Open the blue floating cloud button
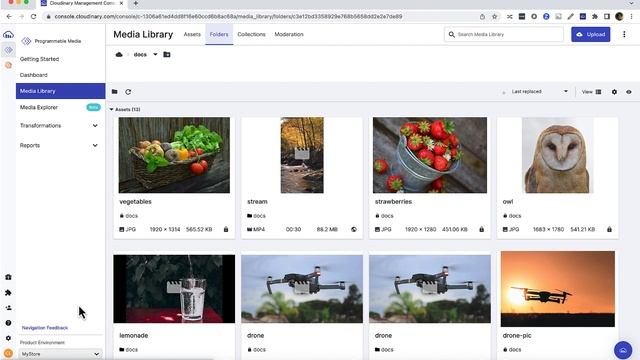The width and height of the screenshot is (640, 360). (623, 350)
